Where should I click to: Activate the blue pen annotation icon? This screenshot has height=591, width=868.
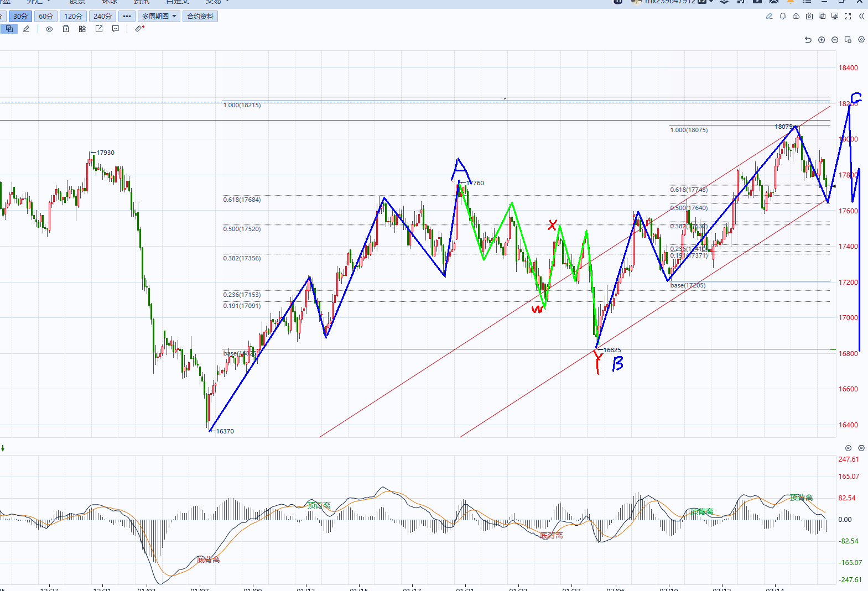click(769, 16)
